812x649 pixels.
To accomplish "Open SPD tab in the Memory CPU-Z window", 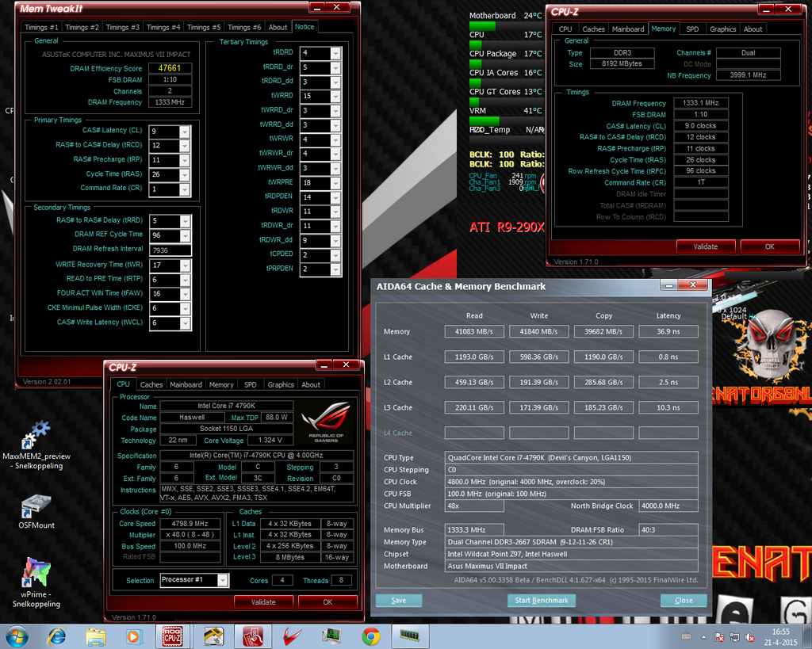I will (x=692, y=29).
